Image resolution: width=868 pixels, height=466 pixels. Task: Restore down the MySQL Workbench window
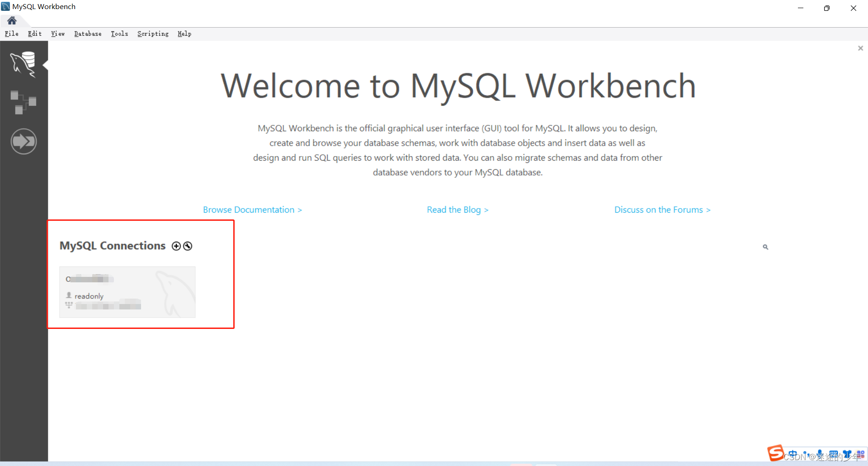[827, 8]
